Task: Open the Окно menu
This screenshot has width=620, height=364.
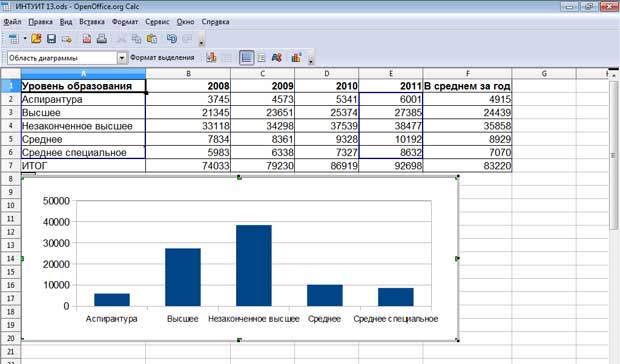Action: pyautogui.click(x=185, y=22)
